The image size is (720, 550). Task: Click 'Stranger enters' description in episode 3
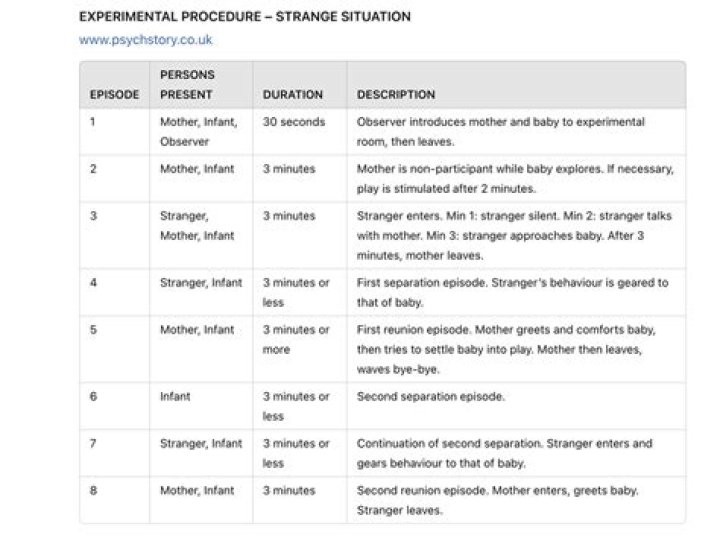514,236
